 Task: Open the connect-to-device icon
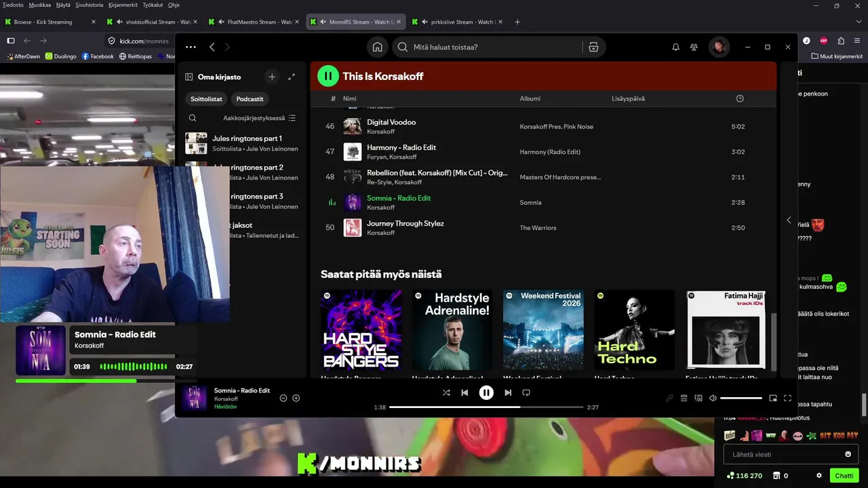[698, 398]
